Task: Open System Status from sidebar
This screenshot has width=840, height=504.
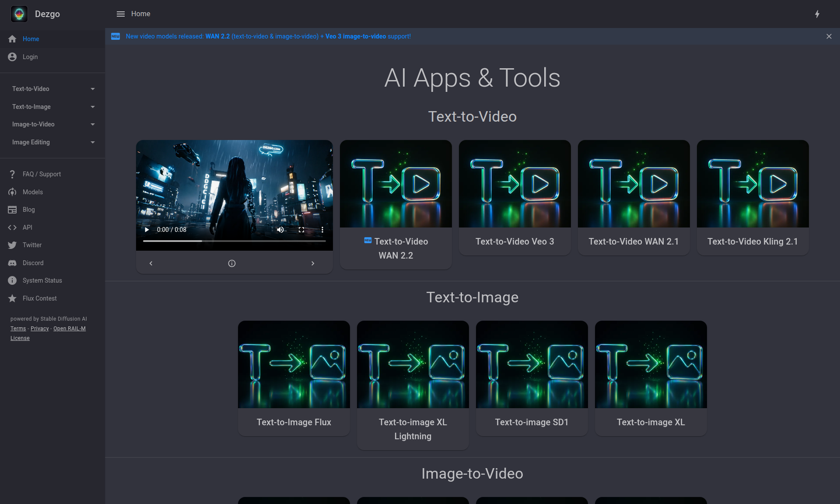Action: [52, 280]
